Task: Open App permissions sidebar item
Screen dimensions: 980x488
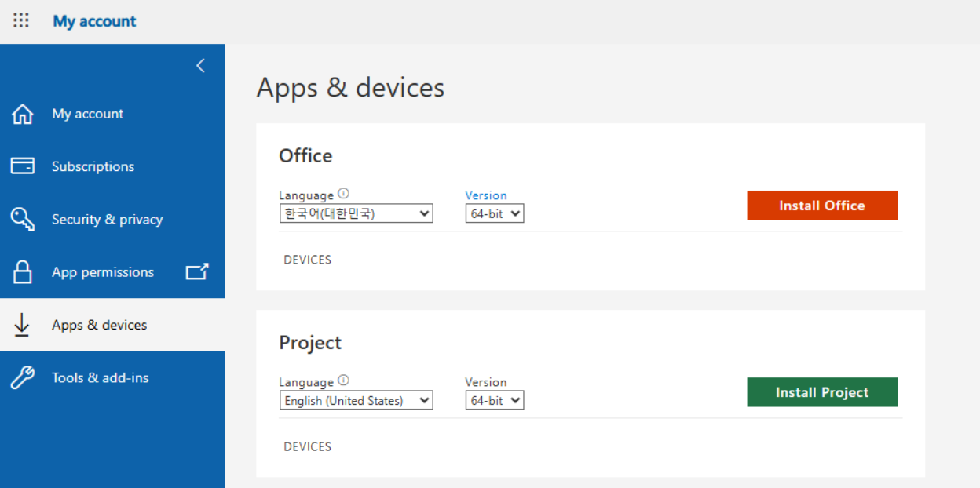Action: [112, 272]
